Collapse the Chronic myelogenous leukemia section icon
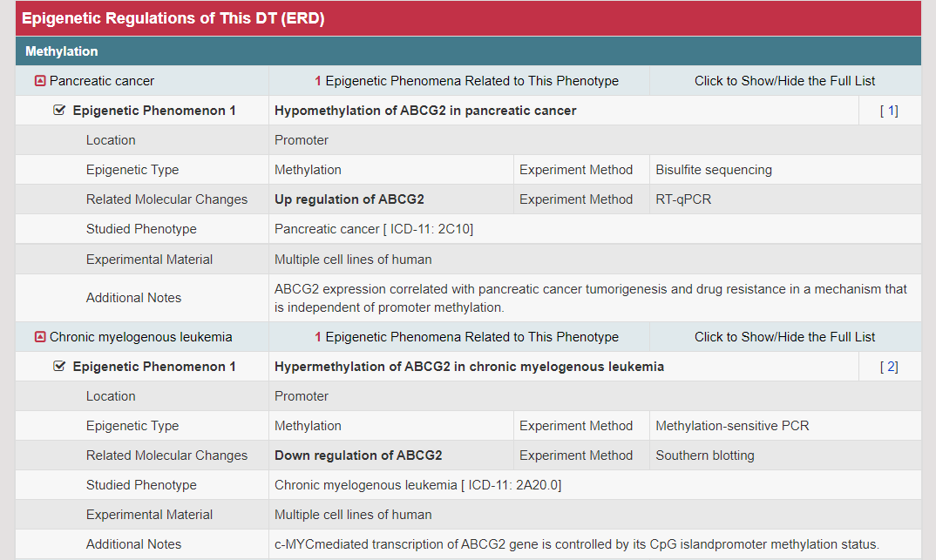 40,337
